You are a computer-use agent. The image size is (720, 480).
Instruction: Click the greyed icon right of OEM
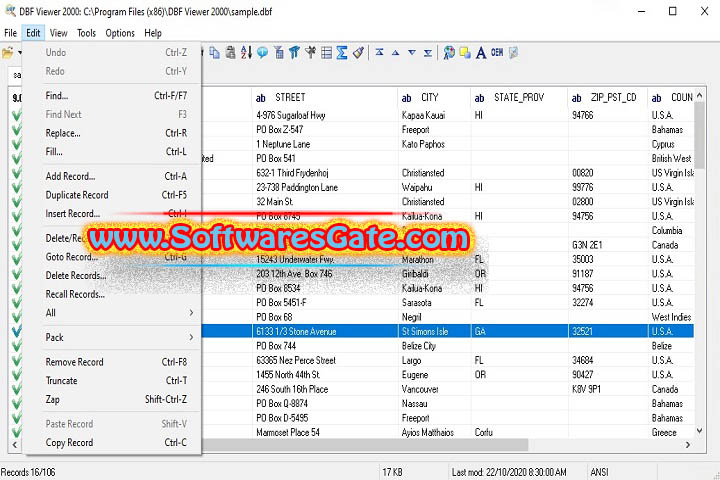pyautogui.click(x=513, y=53)
